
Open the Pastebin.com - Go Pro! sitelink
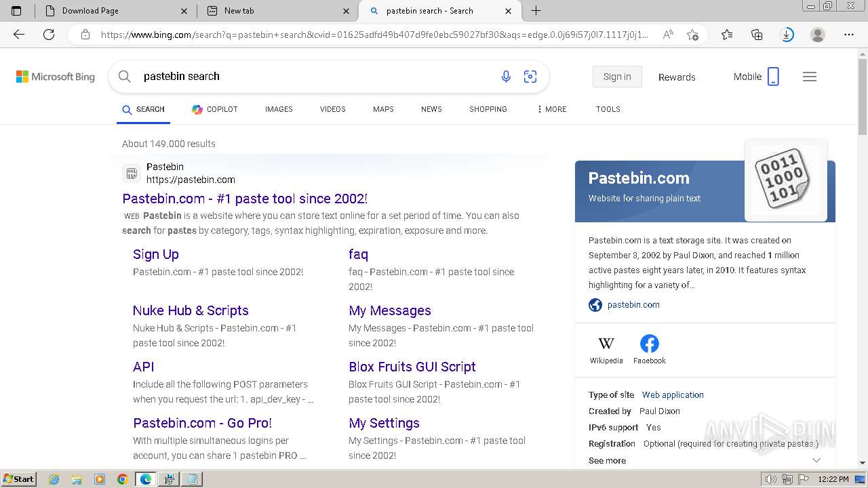(x=203, y=423)
